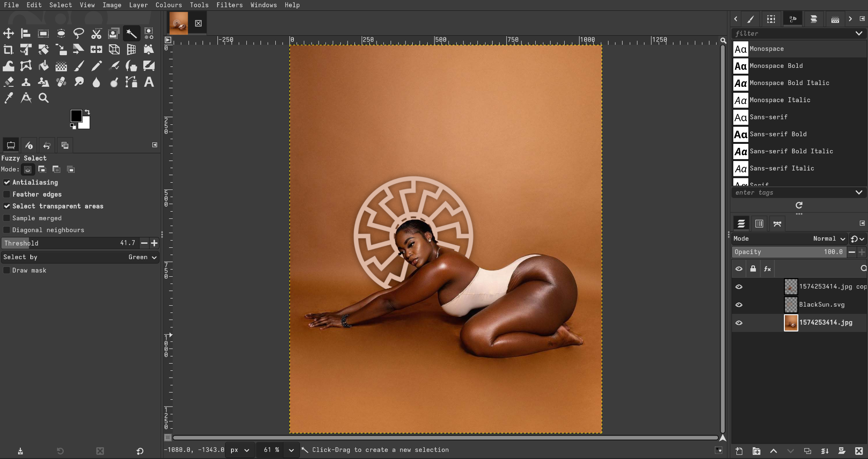Disable Select transparent areas
The width and height of the screenshot is (868, 459).
(x=7, y=206)
